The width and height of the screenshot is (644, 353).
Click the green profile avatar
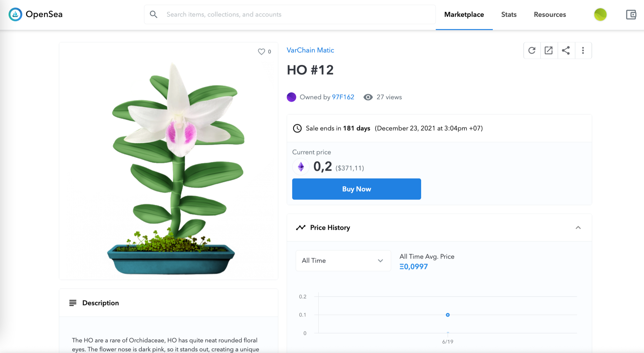tap(600, 14)
